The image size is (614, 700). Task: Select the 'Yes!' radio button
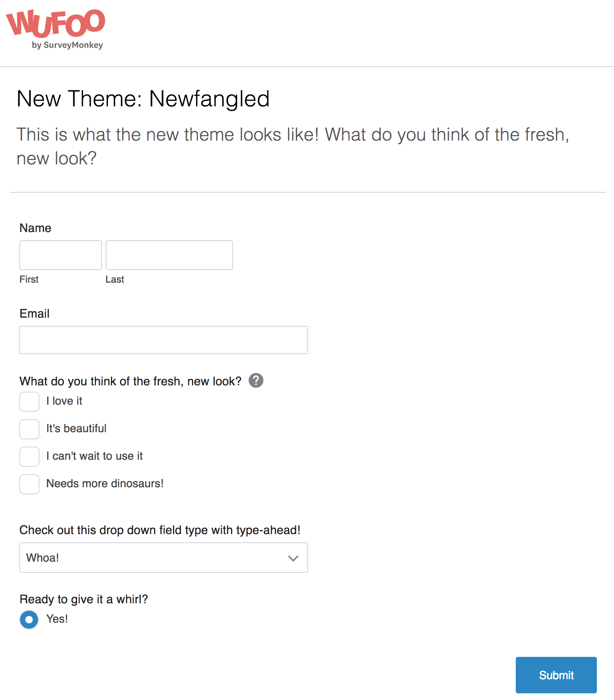pos(29,619)
